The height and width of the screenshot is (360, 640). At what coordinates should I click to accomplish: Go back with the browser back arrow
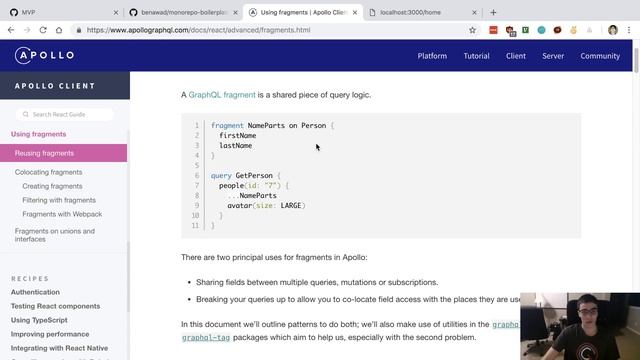tap(11, 30)
